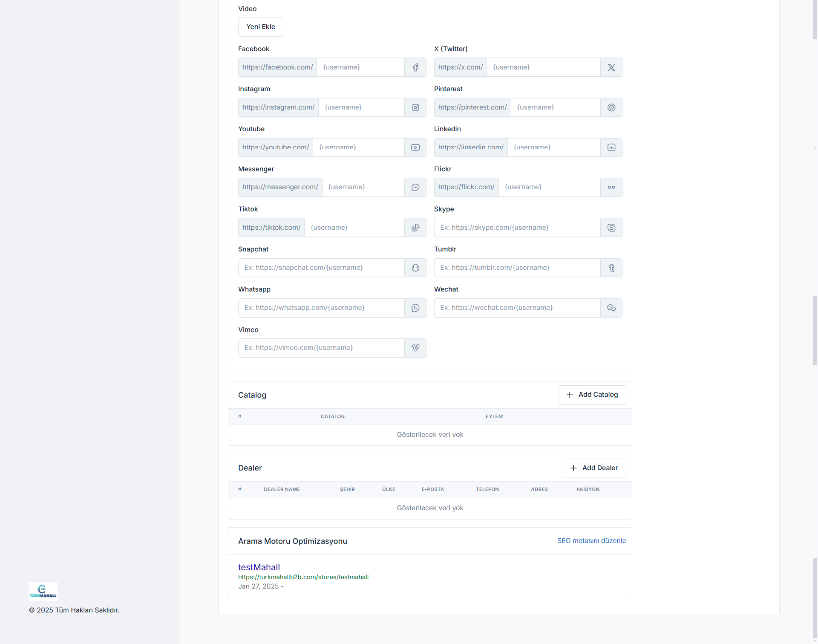Click the Skype logo icon
The height and width of the screenshot is (644, 818).
(611, 228)
